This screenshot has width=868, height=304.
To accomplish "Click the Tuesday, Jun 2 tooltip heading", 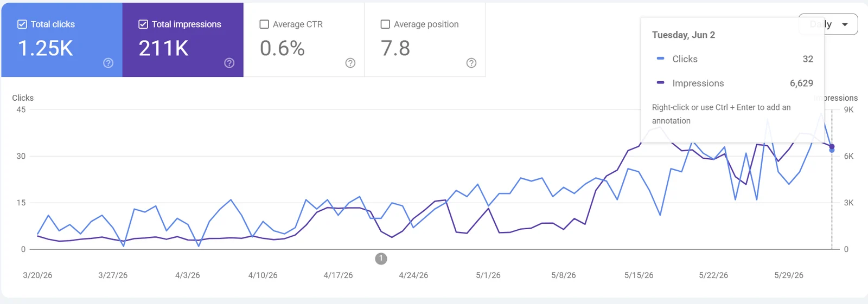I will point(684,35).
